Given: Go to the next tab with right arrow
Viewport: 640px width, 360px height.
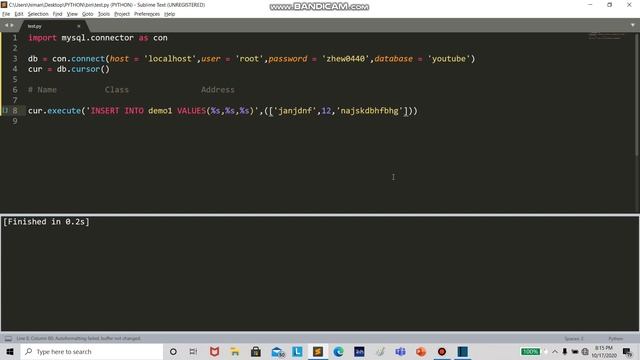Looking at the screenshot, I should tap(12, 25).
